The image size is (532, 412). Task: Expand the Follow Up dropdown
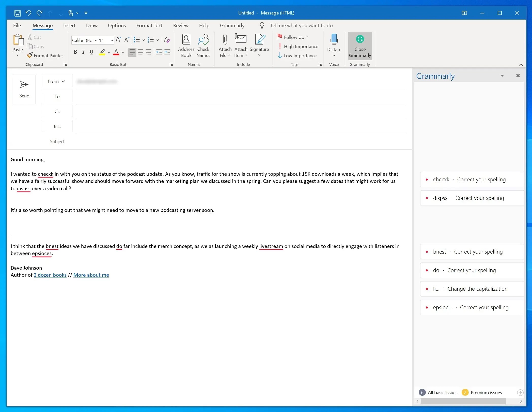[x=307, y=37]
